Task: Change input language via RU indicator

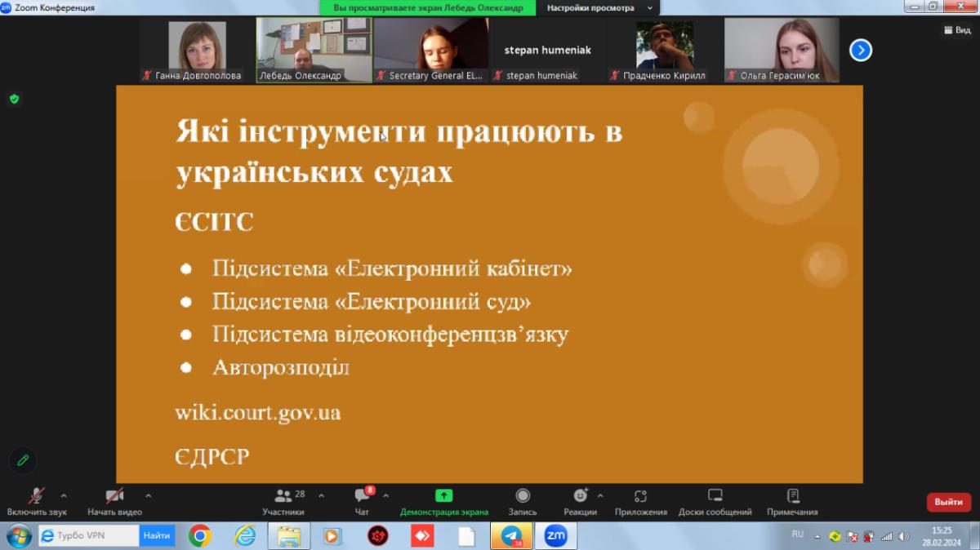Action: coord(798,534)
